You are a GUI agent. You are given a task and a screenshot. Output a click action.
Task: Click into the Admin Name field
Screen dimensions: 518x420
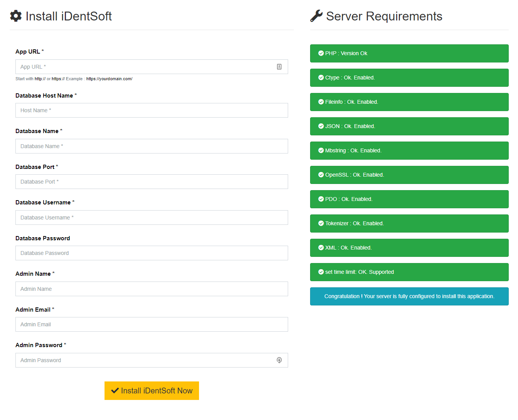(x=152, y=289)
